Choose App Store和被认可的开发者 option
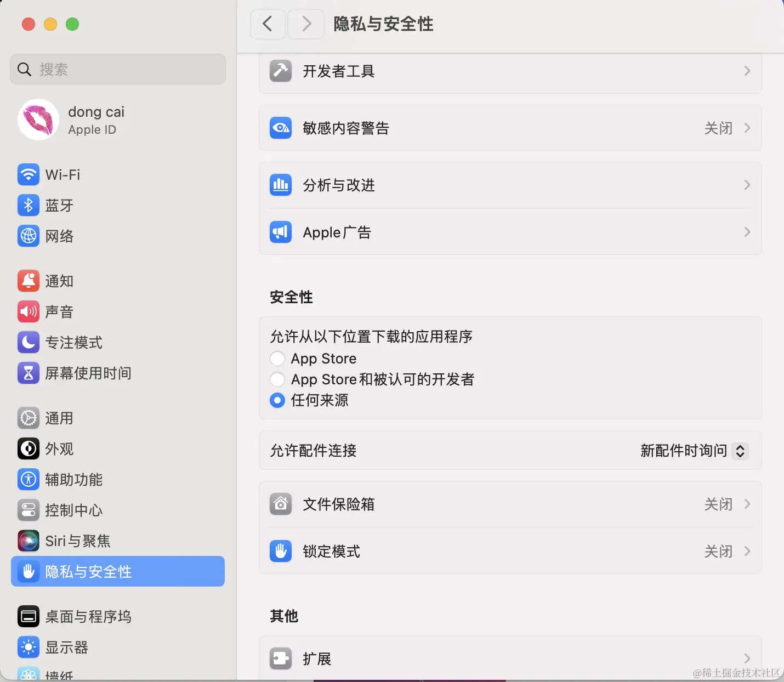The width and height of the screenshot is (784, 682). click(x=278, y=379)
